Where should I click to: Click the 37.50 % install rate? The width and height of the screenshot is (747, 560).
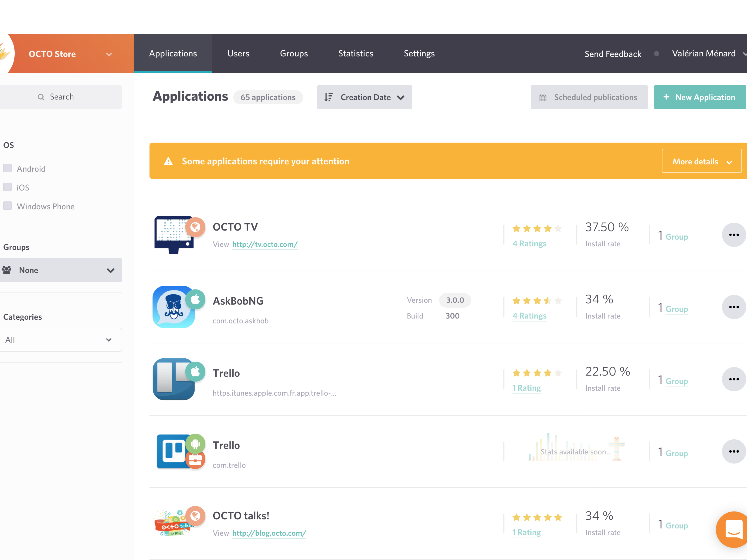(607, 227)
